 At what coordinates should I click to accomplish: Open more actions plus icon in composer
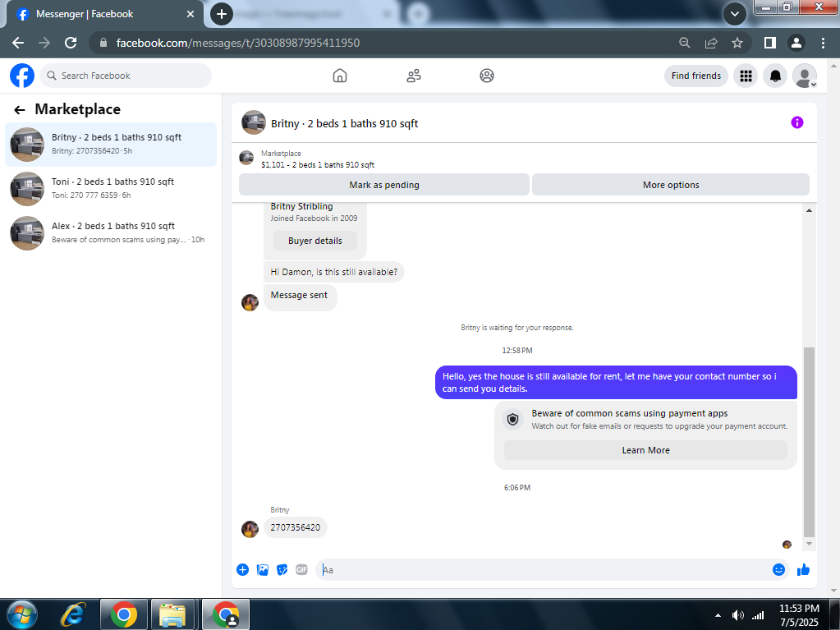click(243, 569)
